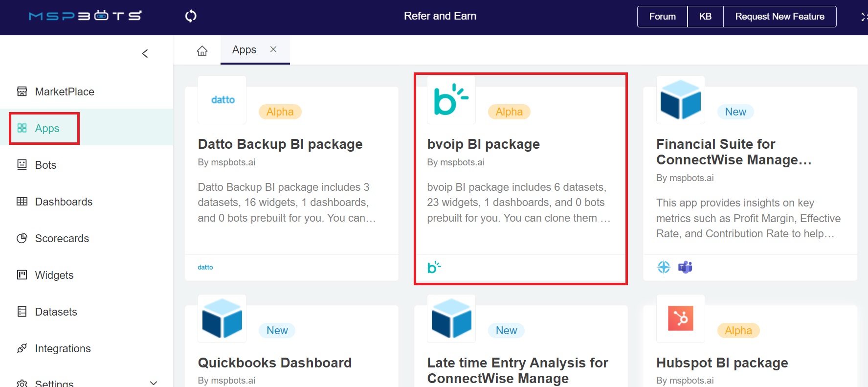Close the Apps tab
The width and height of the screenshot is (868, 387).
click(x=273, y=49)
